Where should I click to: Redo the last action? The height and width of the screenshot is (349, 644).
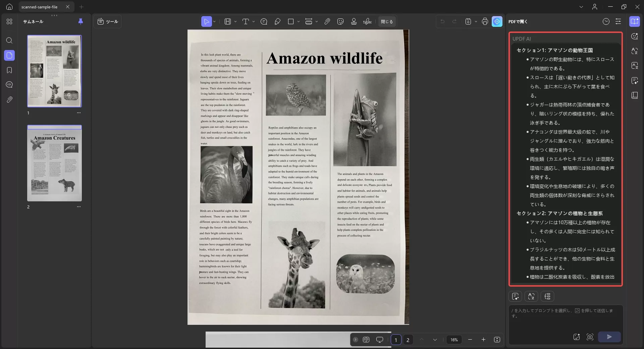pos(454,21)
